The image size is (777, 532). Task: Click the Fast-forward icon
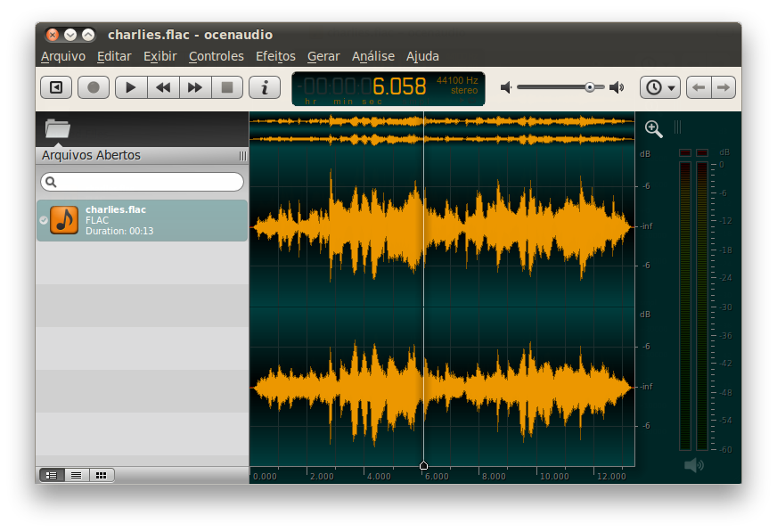pos(193,87)
